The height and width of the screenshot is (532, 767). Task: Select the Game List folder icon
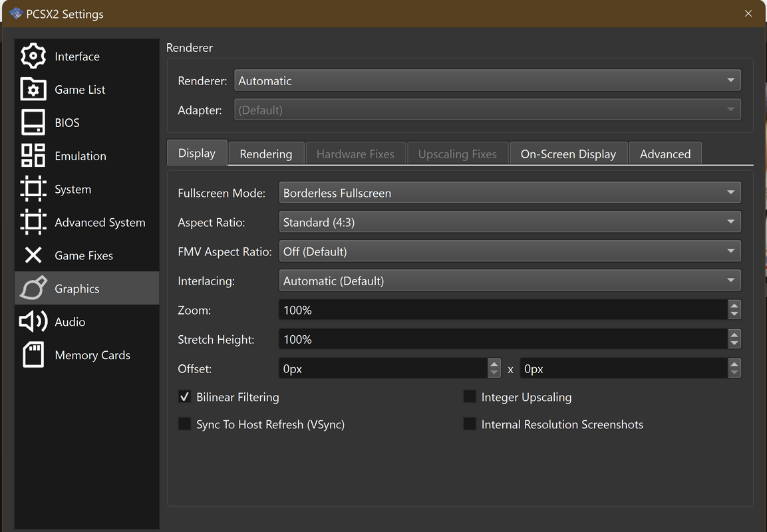[33, 90]
